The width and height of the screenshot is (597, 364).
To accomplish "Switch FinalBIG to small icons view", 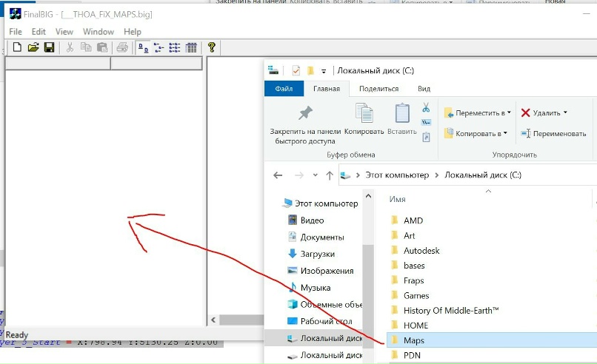I will (x=159, y=47).
